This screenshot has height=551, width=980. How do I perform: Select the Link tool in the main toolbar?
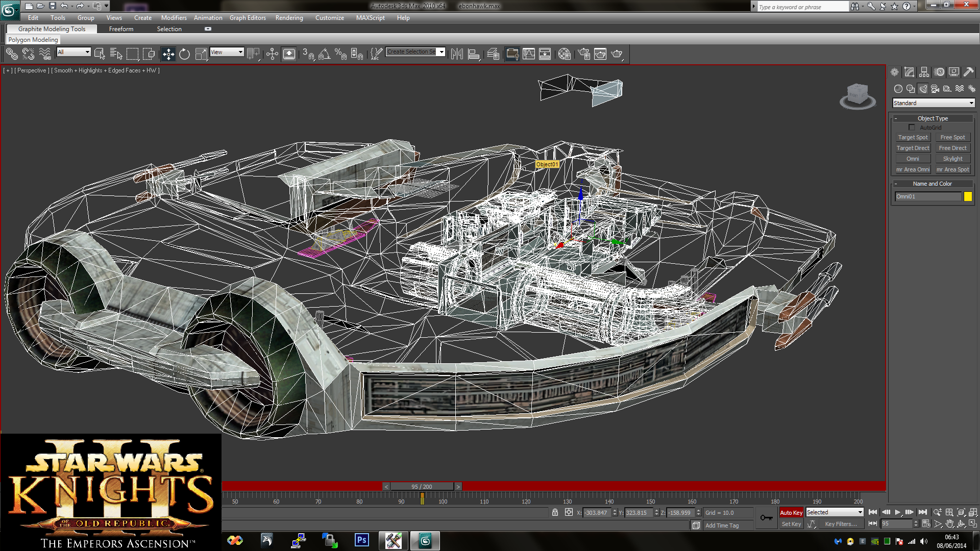12,54
